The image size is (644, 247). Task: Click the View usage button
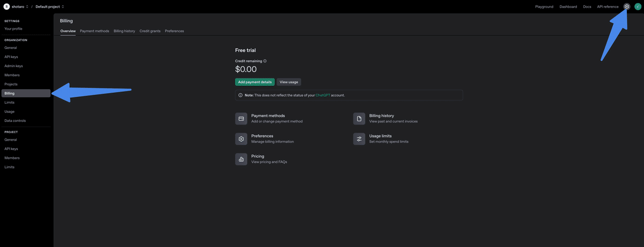click(x=289, y=82)
